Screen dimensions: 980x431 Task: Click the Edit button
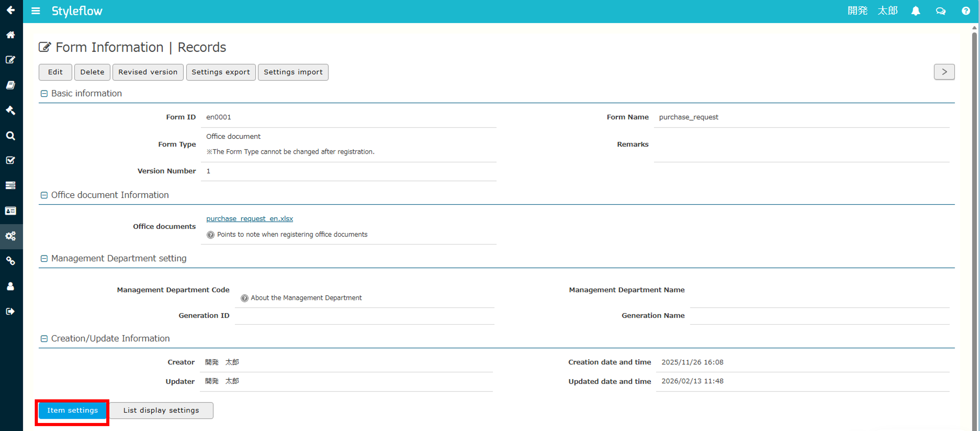tap(55, 72)
